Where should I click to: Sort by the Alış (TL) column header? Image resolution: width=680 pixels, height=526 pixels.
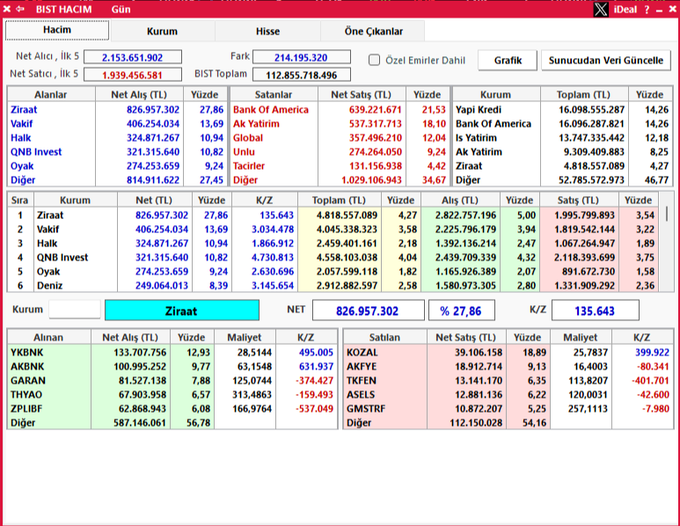pos(460,200)
